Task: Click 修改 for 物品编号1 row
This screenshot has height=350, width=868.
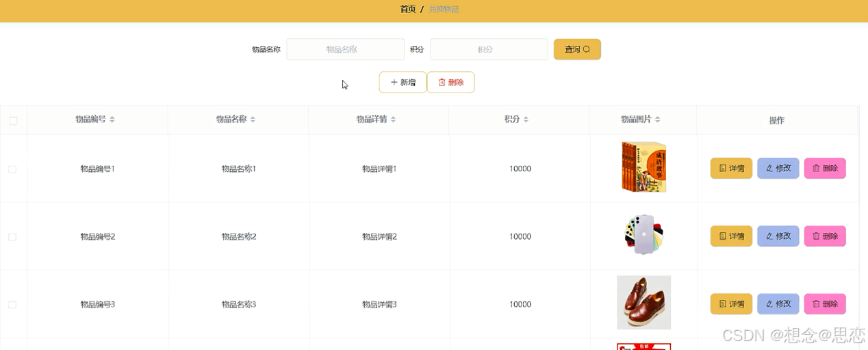Action: pos(778,168)
